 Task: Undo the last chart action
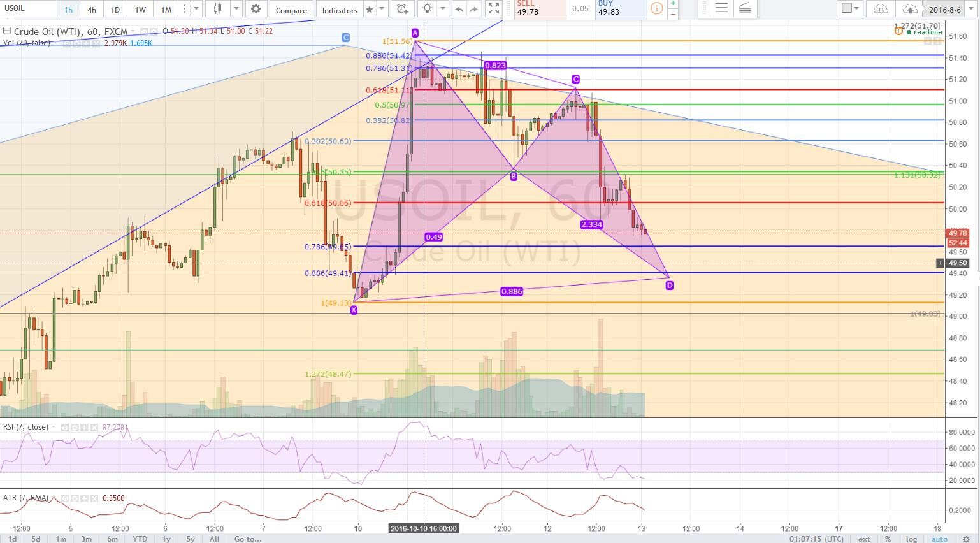pyautogui.click(x=459, y=10)
